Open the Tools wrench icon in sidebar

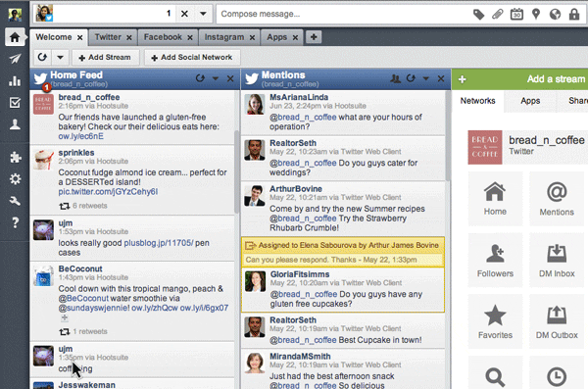(x=15, y=201)
